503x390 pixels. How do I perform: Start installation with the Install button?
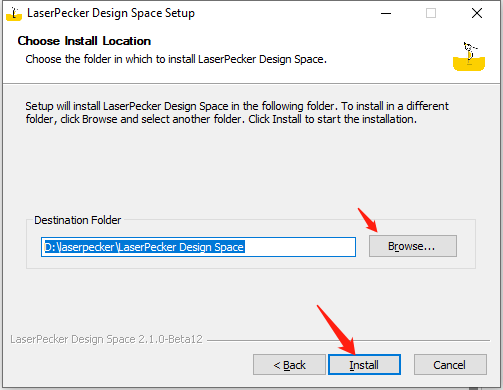[x=364, y=365]
